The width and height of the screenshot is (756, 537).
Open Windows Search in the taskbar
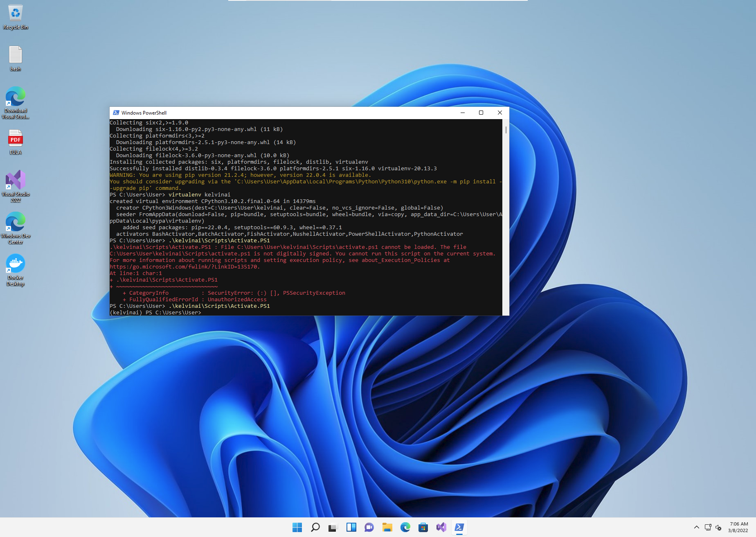[x=315, y=528]
